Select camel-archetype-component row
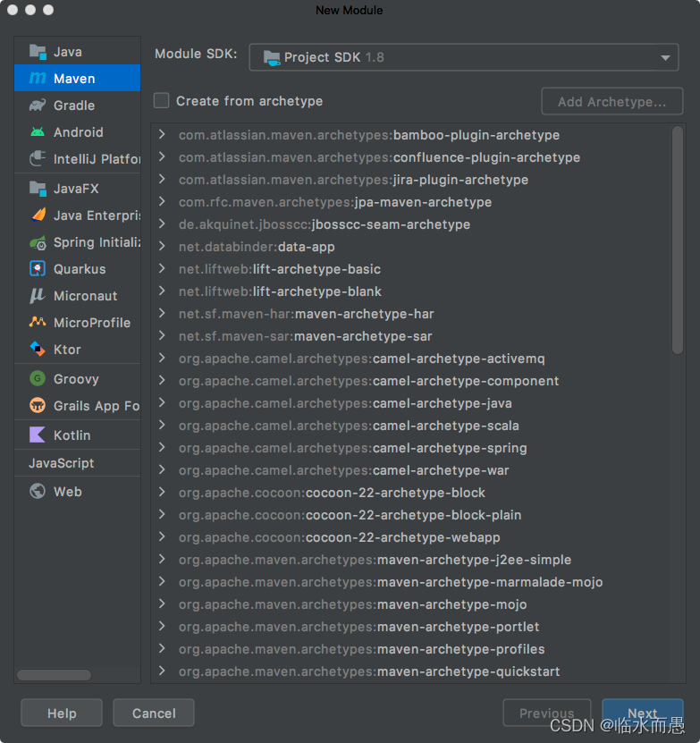 click(x=411, y=381)
